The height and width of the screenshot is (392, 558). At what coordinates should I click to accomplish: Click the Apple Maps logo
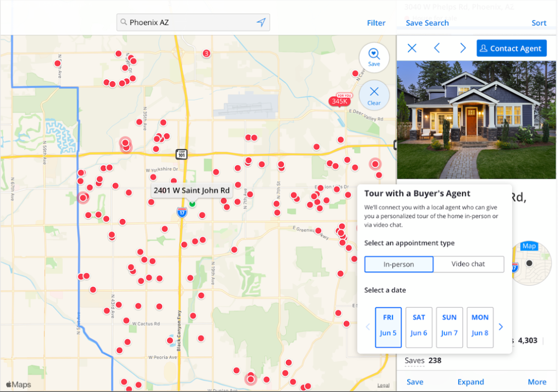pos(17,385)
